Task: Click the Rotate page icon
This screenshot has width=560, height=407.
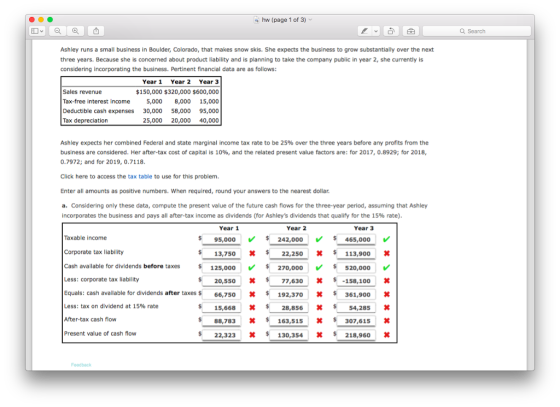Action: coord(391,31)
